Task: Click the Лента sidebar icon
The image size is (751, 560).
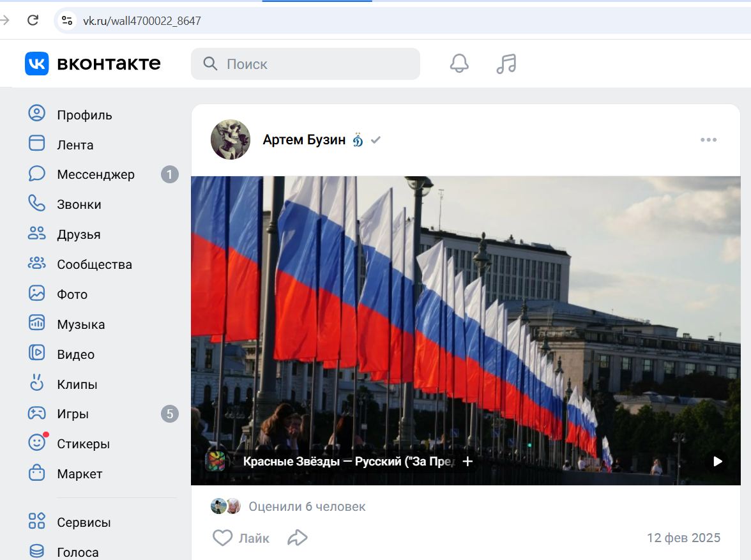Action: [x=37, y=144]
